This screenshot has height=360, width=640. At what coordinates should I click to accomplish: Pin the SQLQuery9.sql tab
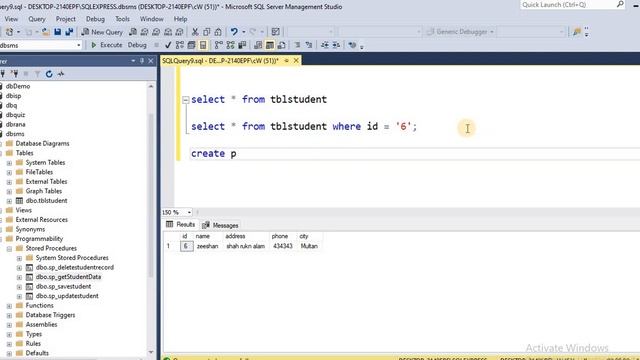(x=287, y=60)
